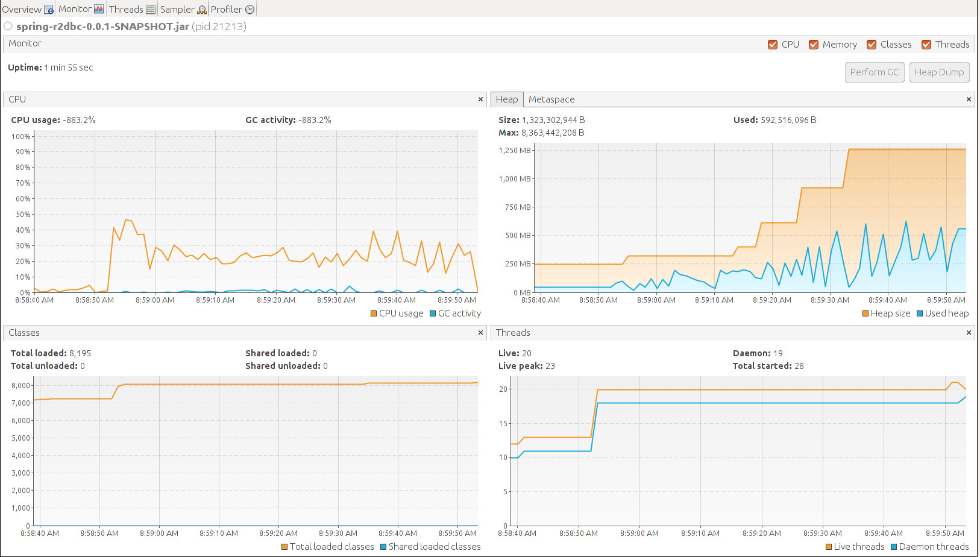The width and height of the screenshot is (980, 557).
Task: Click the Daemon 19 threads value
Action: (x=778, y=353)
